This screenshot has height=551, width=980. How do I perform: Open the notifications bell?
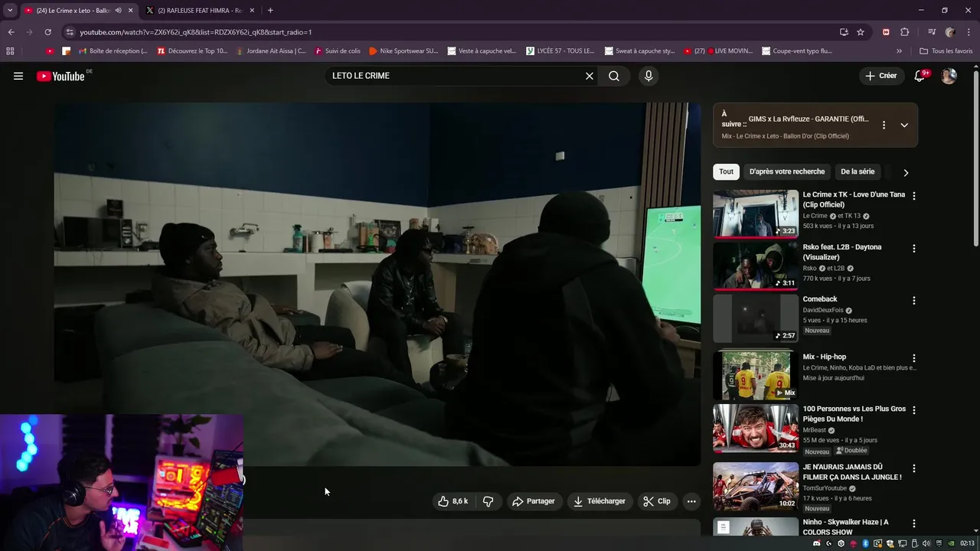point(920,76)
